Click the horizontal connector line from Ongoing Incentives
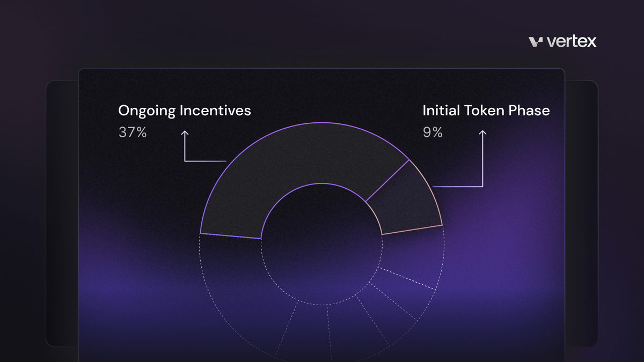This screenshot has width=644, height=362. [x=205, y=161]
